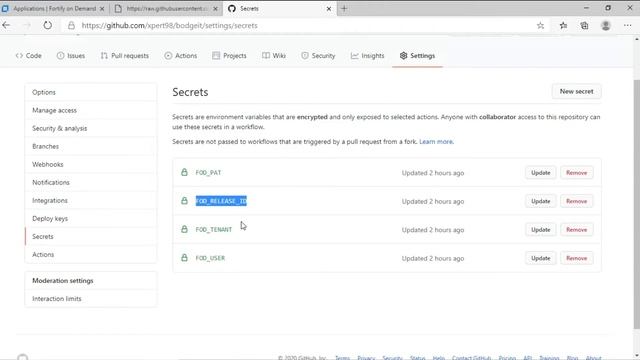Open the Insights repository tab
This screenshot has height=360, width=640.
pyautogui.click(x=367, y=56)
